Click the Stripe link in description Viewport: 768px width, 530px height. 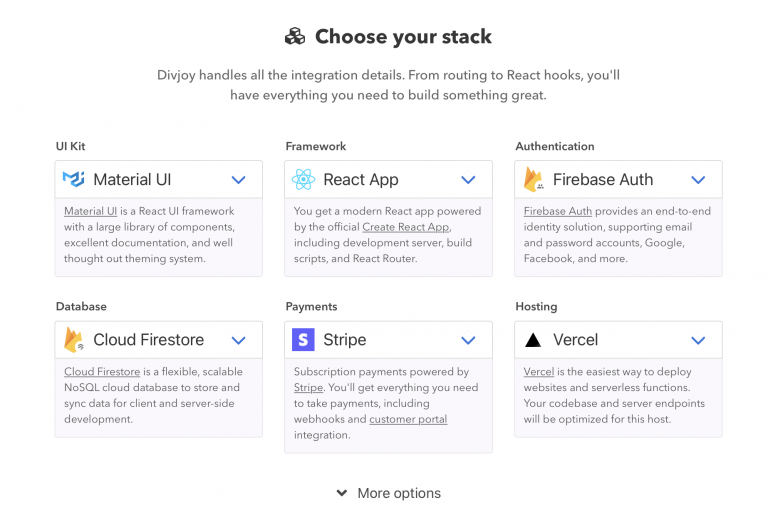(308, 387)
